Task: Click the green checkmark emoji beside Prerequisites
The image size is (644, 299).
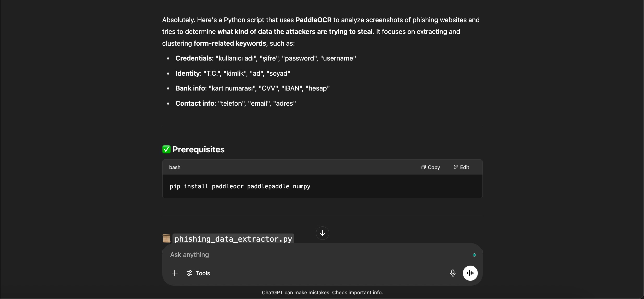Action: [166, 149]
